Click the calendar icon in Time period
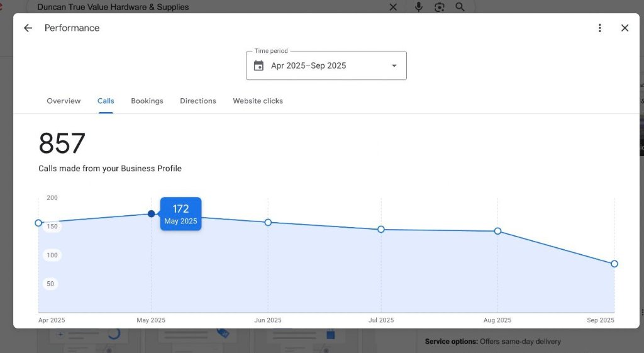Viewport: 644px width, 353px height. (x=258, y=66)
